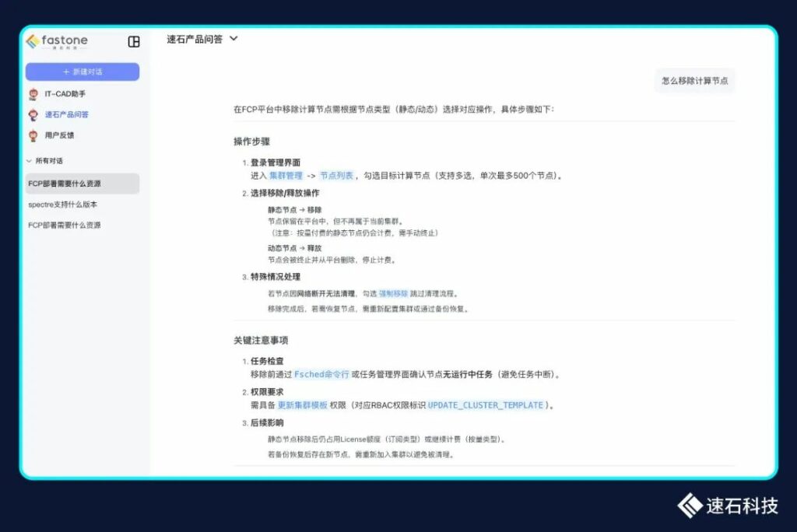Click the 节点列表 highlighted link
The width and height of the screenshot is (797, 532).
(x=336, y=176)
